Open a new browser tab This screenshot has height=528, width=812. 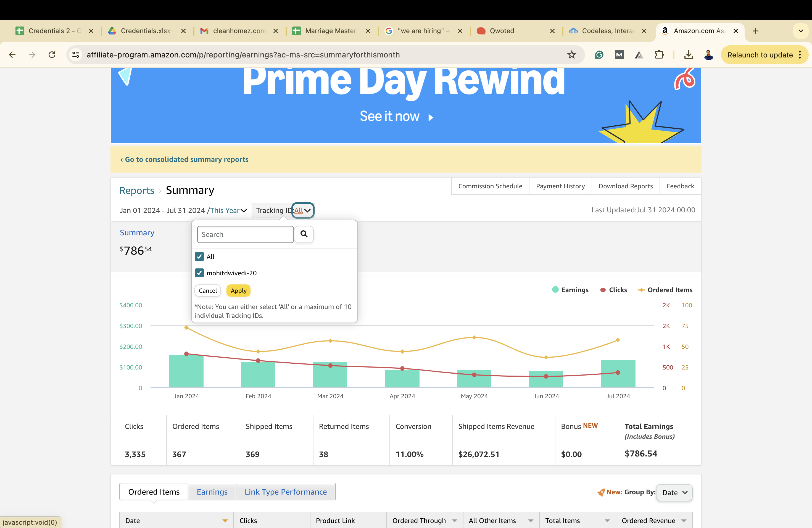coord(756,31)
